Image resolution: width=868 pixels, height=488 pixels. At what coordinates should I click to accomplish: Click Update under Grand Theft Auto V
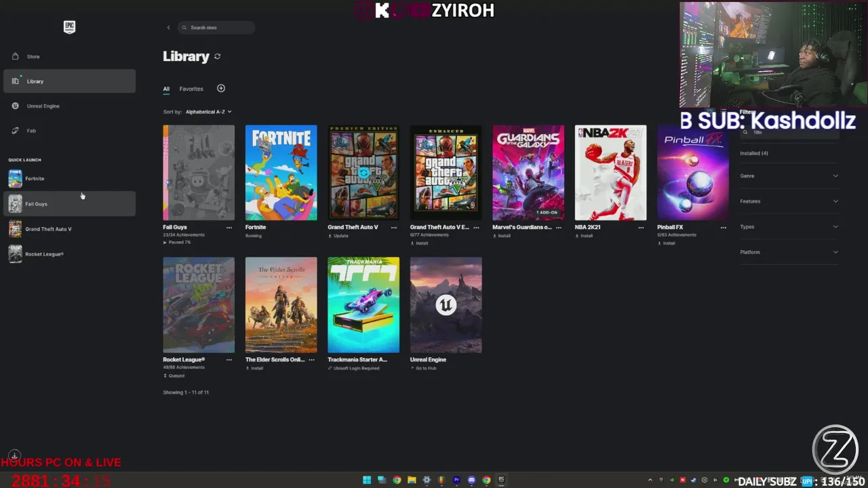click(x=338, y=236)
